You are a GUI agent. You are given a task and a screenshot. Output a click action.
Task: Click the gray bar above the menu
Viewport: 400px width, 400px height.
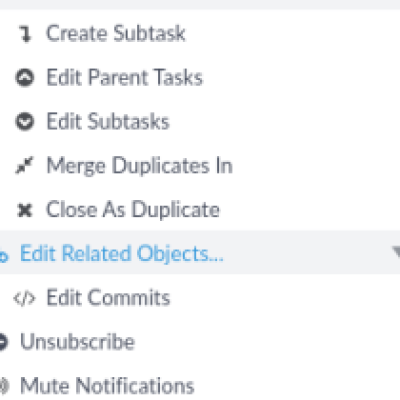click(x=200, y=4)
